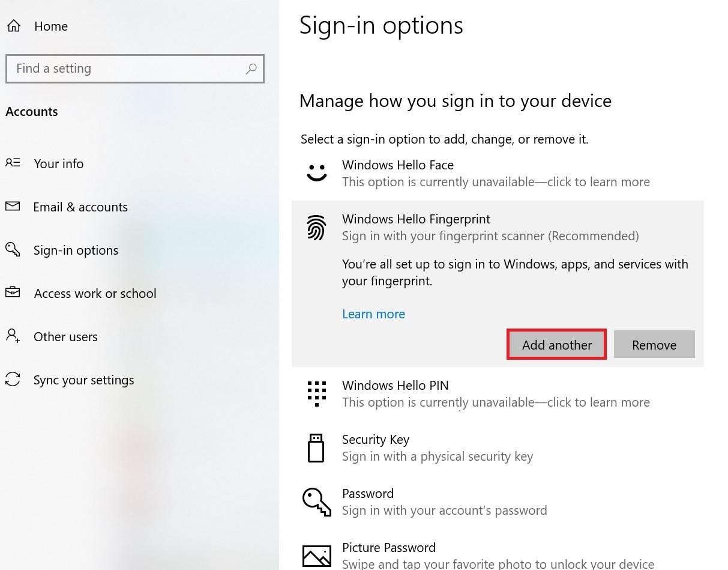The width and height of the screenshot is (728, 570).
Task: Focus the Find a setting search box
Action: [126, 68]
